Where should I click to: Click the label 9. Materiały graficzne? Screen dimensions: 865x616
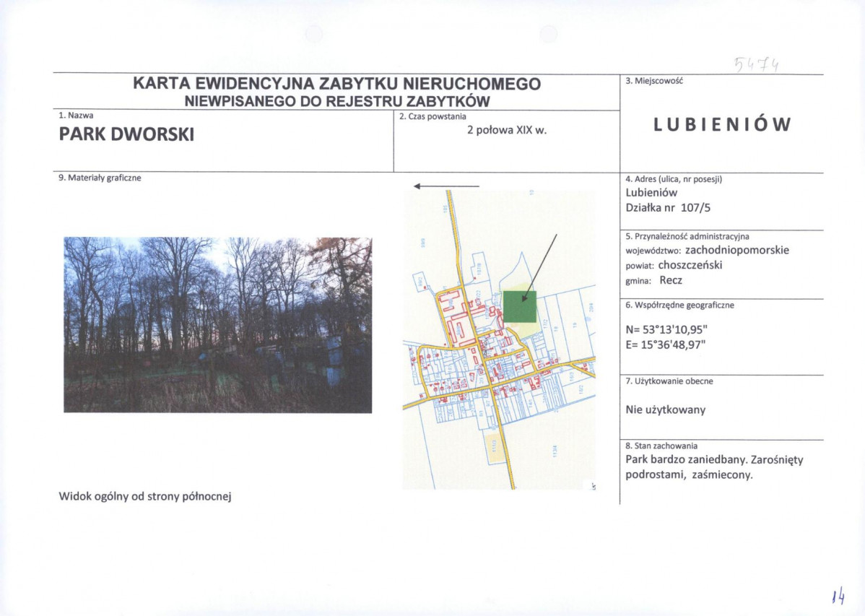click(x=100, y=178)
